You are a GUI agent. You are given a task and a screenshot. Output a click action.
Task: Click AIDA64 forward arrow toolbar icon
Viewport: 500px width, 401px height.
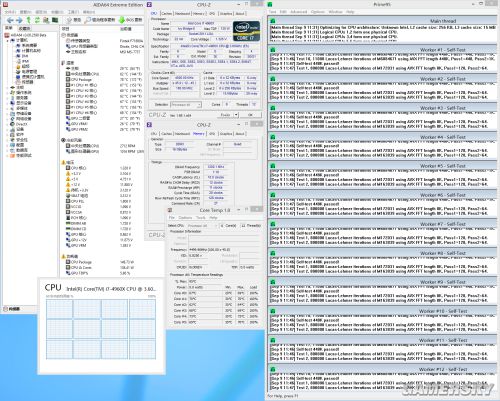coord(19,20)
